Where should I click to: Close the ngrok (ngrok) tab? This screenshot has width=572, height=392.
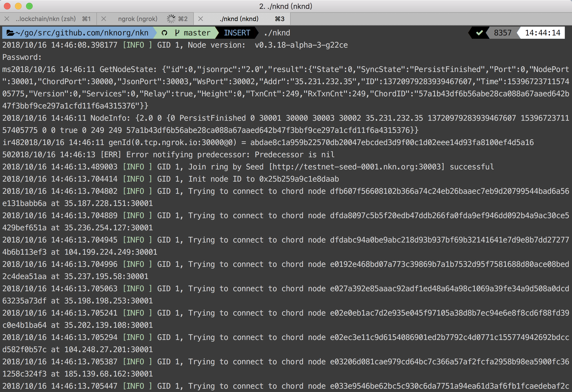tap(104, 19)
